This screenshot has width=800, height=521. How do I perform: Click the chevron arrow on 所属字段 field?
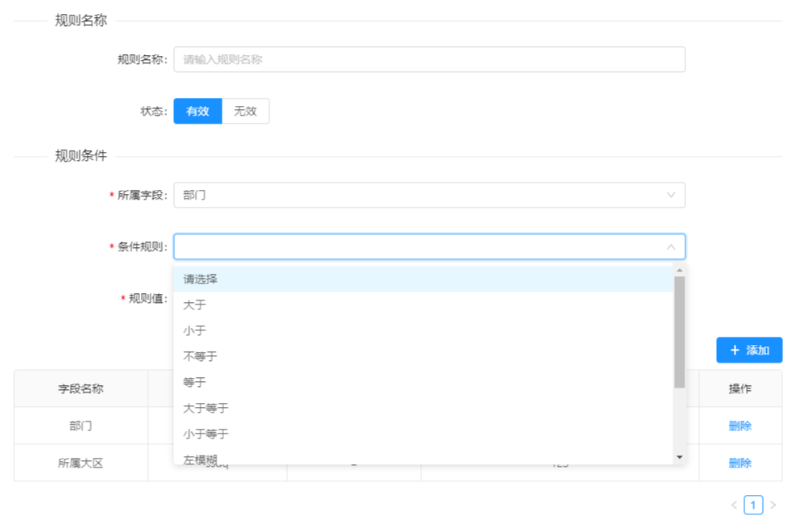[671, 195]
